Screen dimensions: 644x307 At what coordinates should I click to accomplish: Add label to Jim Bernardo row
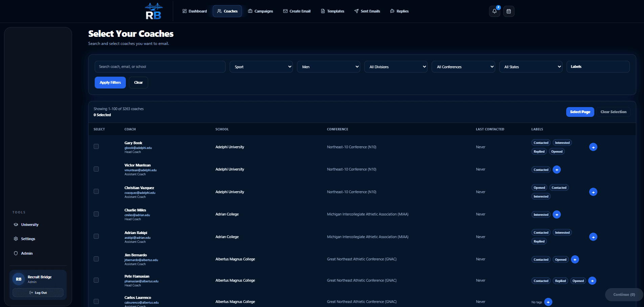pyautogui.click(x=575, y=259)
